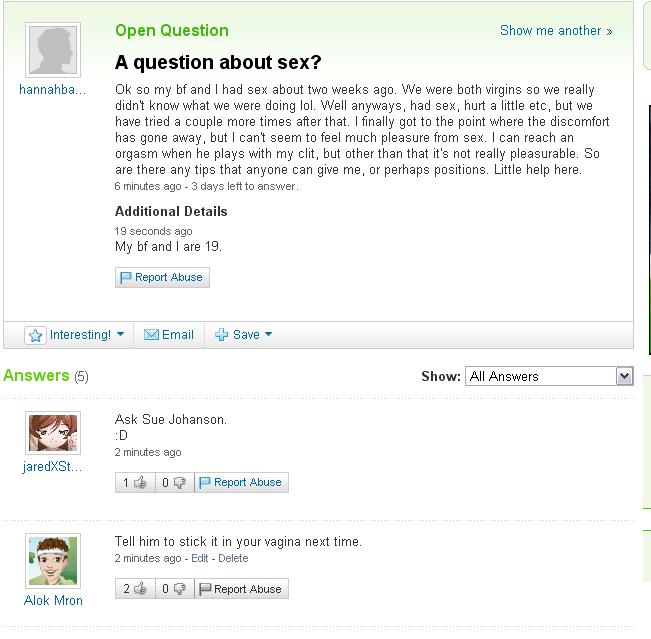The image size is (651, 639).
Task: Thumbs down Alok Mron's answer
Action: pyautogui.click(x=180, y=589)
